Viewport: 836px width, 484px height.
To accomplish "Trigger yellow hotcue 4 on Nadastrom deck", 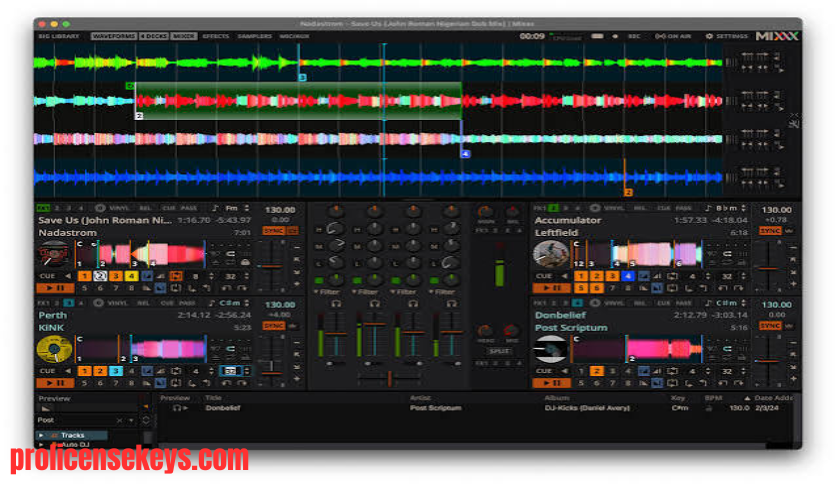I will (131, 276).
